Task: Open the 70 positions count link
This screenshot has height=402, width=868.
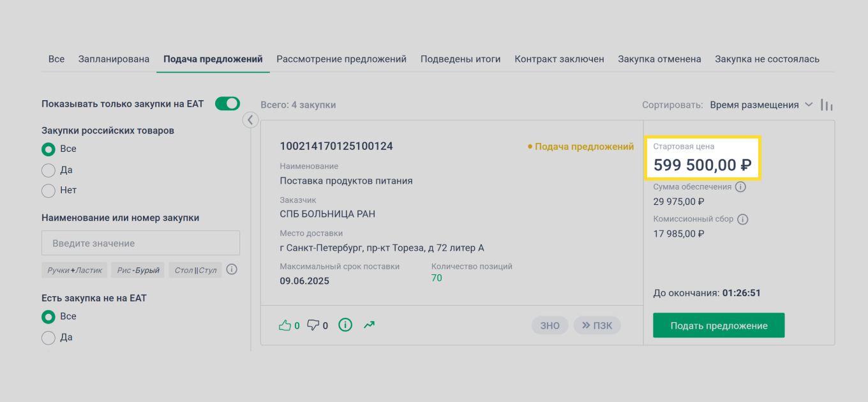Action: click(437, 278)
